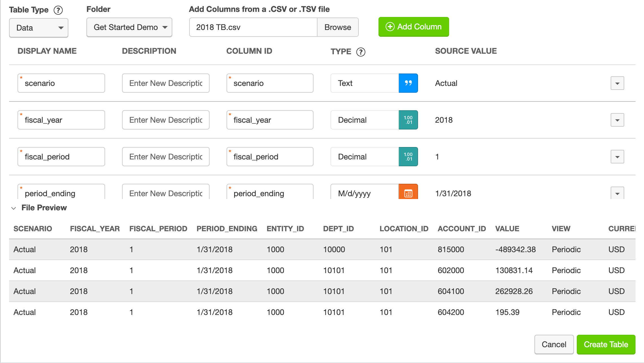Click the 2018 TB.csv file name field
Screen dimensions: 644x363
click(x=253, y=27)
